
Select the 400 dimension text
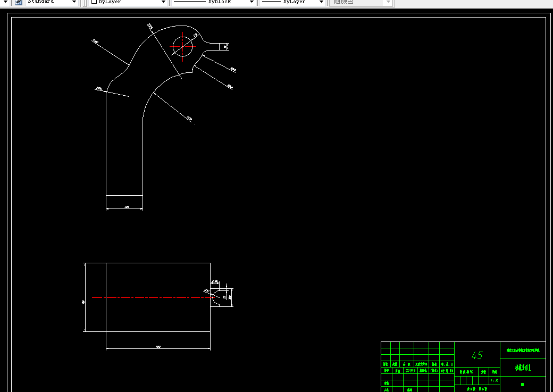[127, 207]
